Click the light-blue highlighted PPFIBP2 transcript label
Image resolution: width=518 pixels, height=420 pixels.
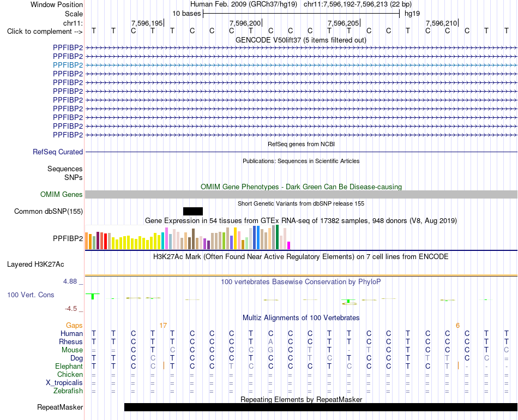(x=68, y=65)
